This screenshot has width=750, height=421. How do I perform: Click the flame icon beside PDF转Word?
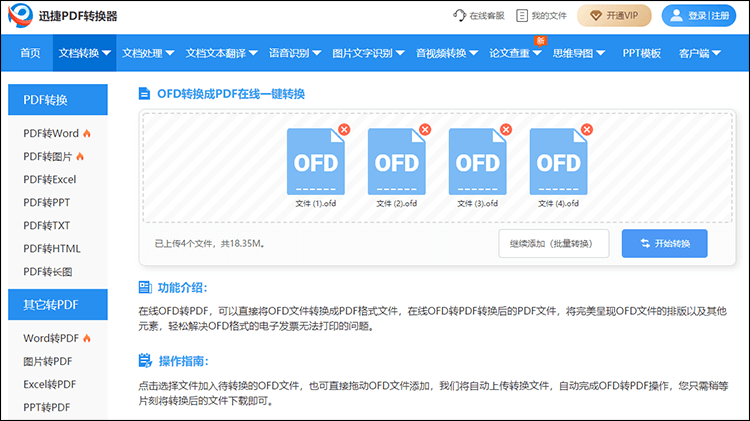pos(87,133)
